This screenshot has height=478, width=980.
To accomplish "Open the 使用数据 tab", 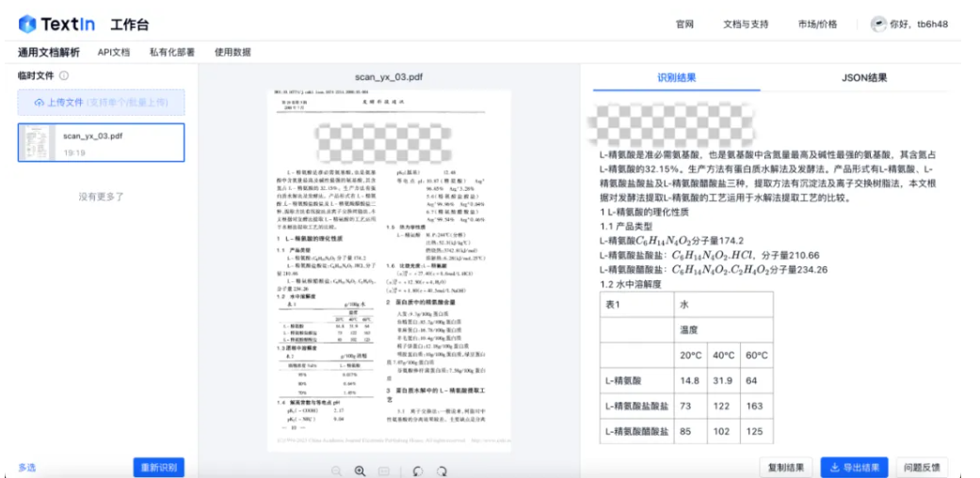I will tap(233, 53).
